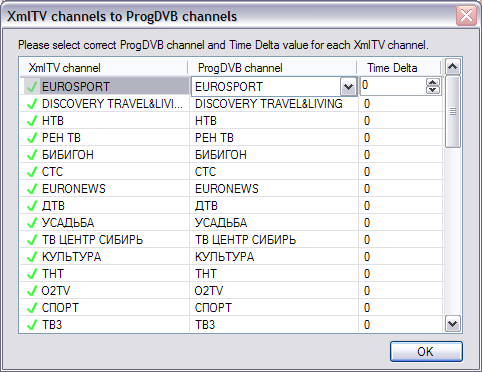Click the checkmark icon beside СПОРТ
The height and width of the screenshot is (372, 482).
tap(32, 308)
